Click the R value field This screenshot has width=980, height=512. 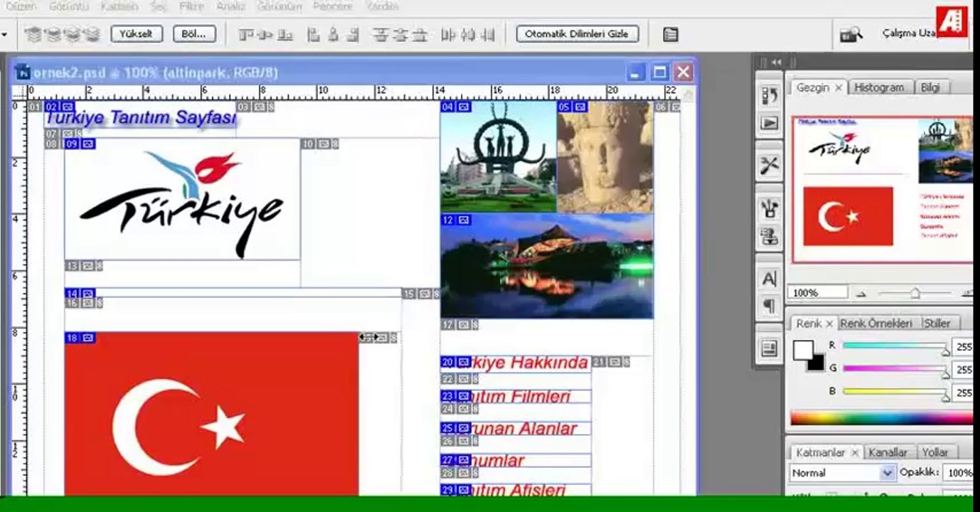point(962,347)
